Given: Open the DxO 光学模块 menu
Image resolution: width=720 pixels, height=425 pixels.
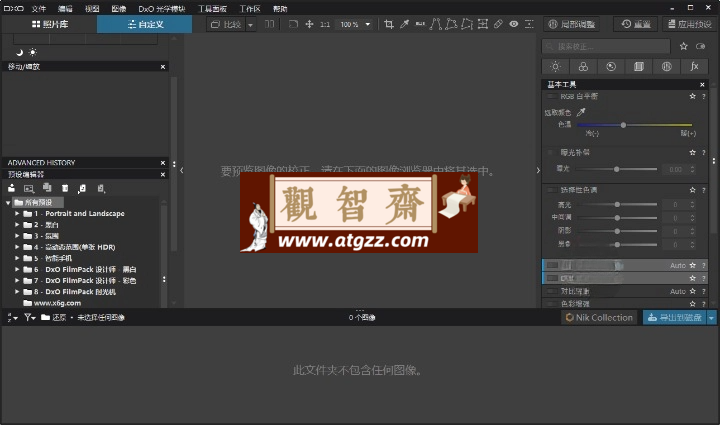Looking at the screenshot, I should point(162,9).
